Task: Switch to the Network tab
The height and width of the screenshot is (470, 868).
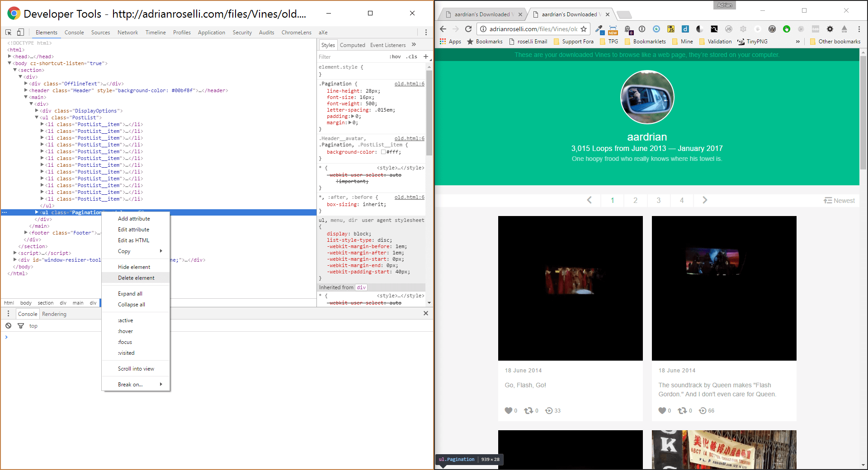Action: click(128, 33)
